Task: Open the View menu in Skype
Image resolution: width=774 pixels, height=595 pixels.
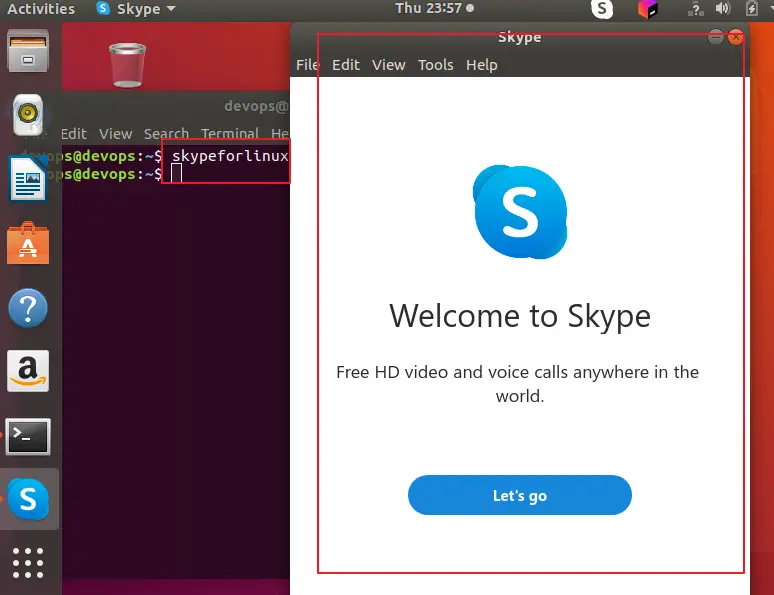Action: (388, 65)
